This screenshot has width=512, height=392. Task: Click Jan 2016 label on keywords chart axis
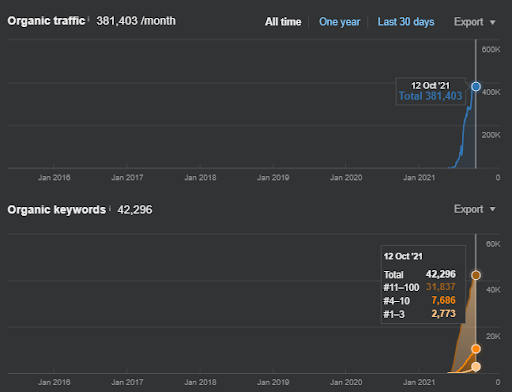(54, 382)
